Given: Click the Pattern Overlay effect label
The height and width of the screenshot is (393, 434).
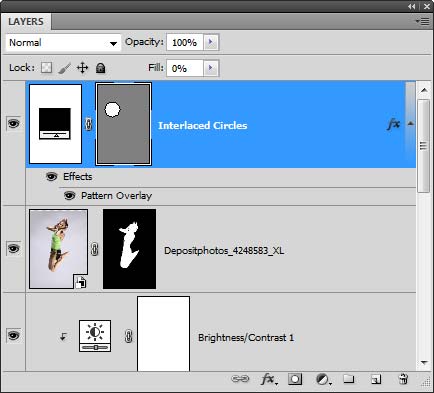Looking at the screenshot, I should coord(116,196).
